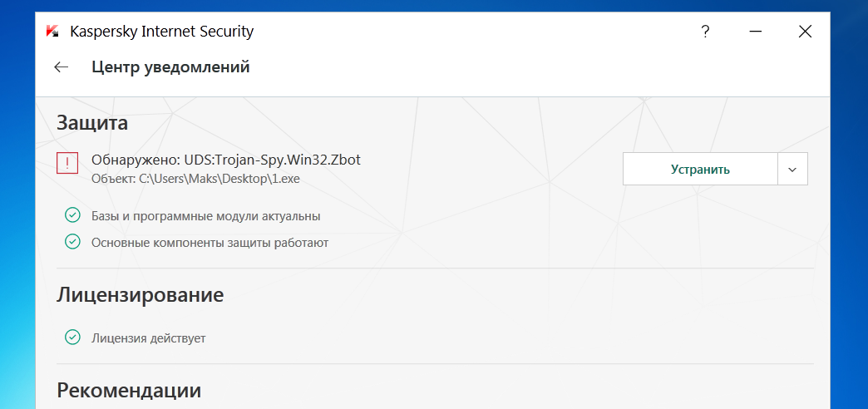Minimize the Kaspersky window

click(755, 32)
